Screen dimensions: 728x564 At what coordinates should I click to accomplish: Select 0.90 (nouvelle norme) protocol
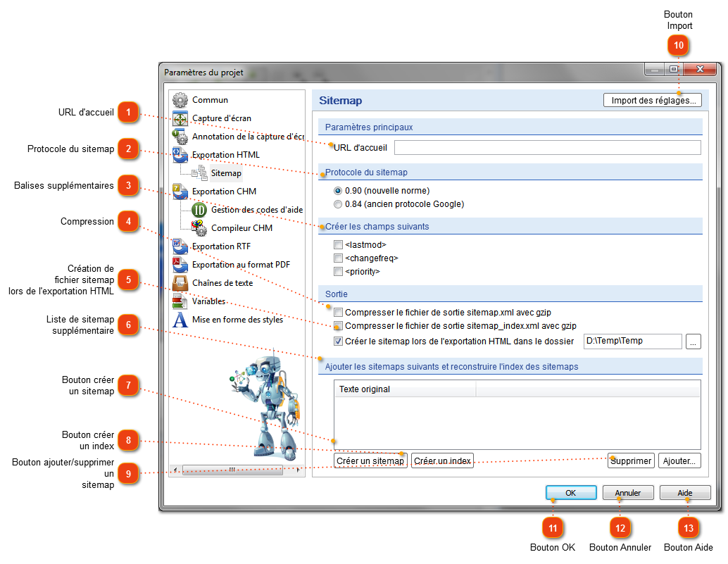coord(338,191)
